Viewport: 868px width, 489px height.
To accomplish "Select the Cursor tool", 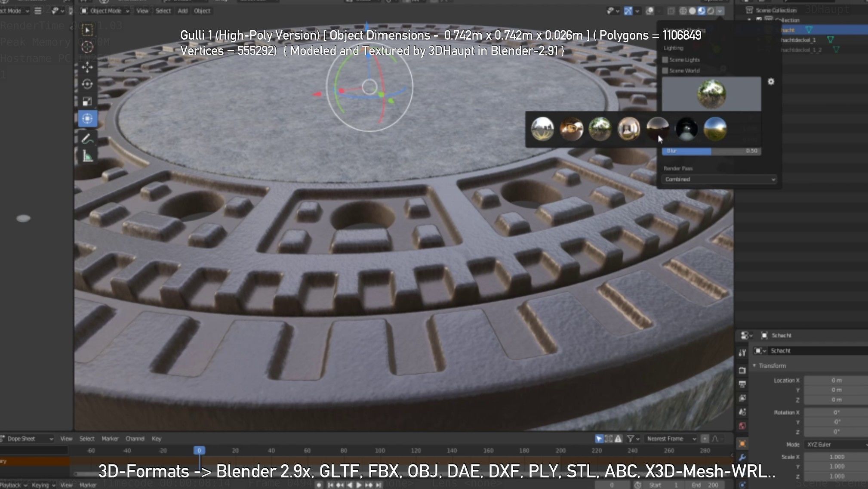I will [x=87, y=47].
